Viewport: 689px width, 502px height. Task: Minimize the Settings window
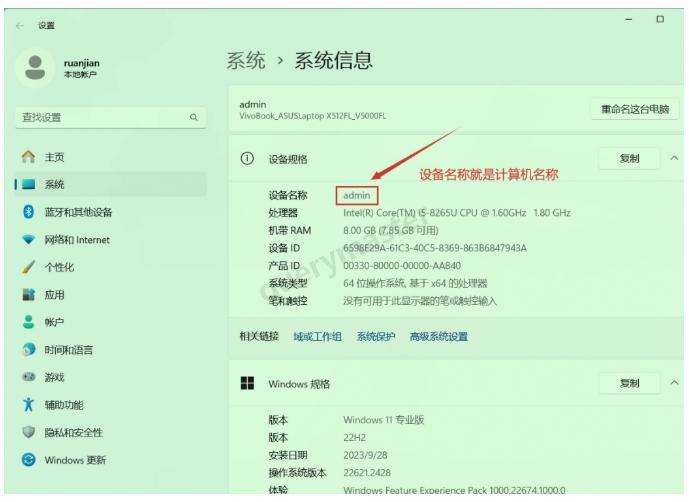(628, 19)
